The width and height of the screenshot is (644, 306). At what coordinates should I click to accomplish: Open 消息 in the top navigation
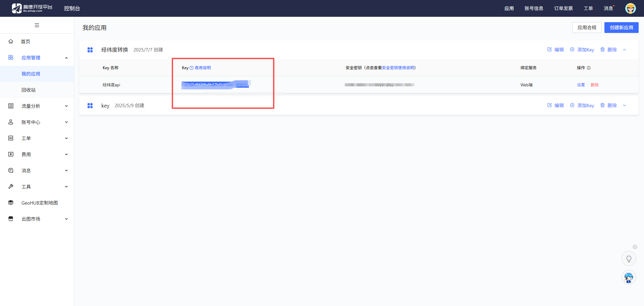pyautogui.click(x=608, y=8)
